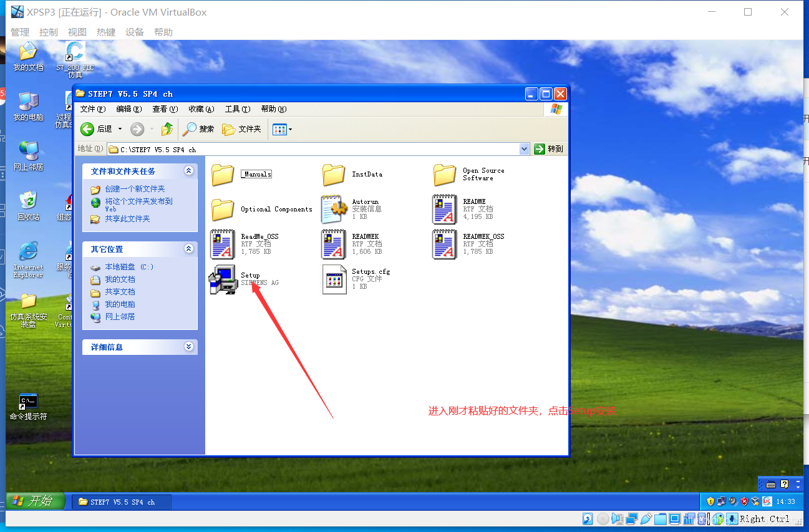Go up one folder level
The height and width of the screenshot is (532, 809).
tap(167, 129)
